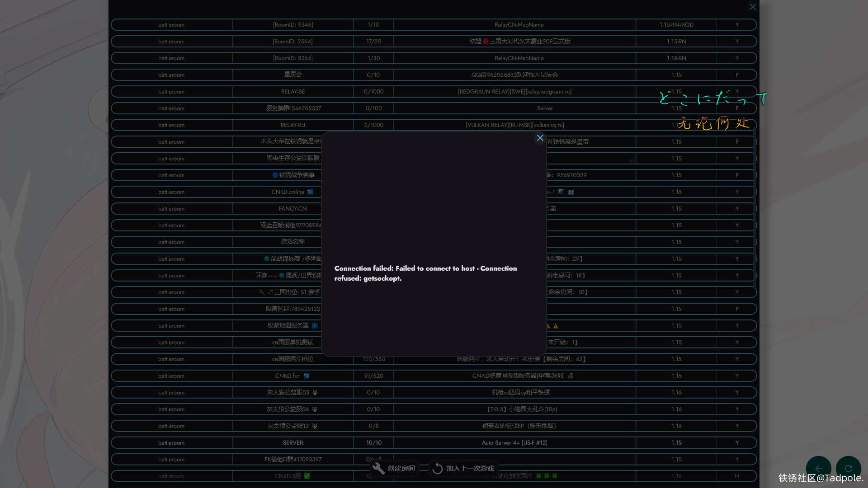The image size is (868, 488).
Task: Close the server list panel
Action: click(752, 7)
